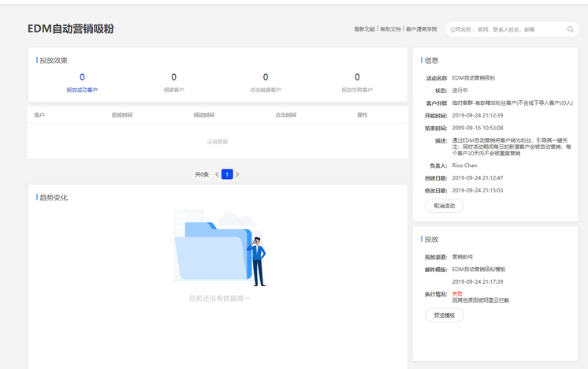Screen dimensions: 588x369
Task: Click the search magnifier icon
Action: 571,29
